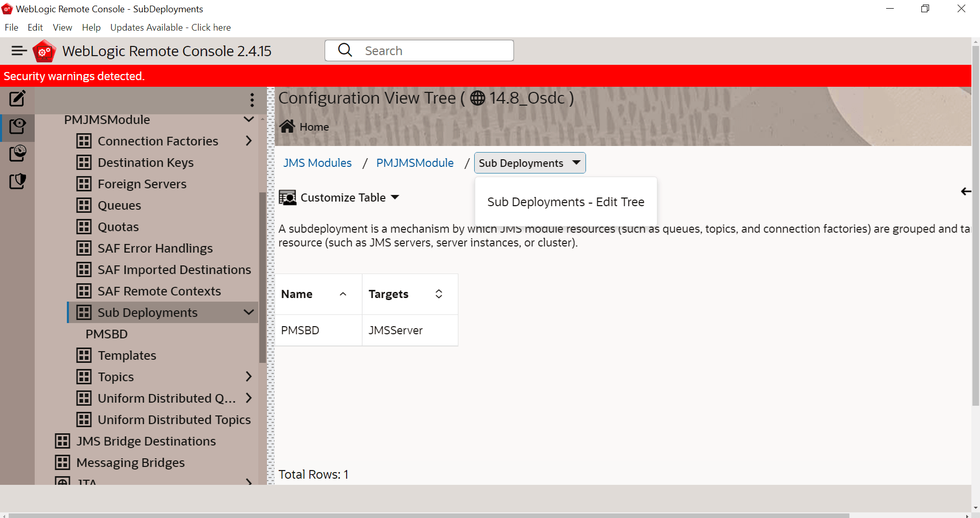This screenshot has height=518, width=980.
Task: Click the Templates grid icon
Action: coord(84,355)
